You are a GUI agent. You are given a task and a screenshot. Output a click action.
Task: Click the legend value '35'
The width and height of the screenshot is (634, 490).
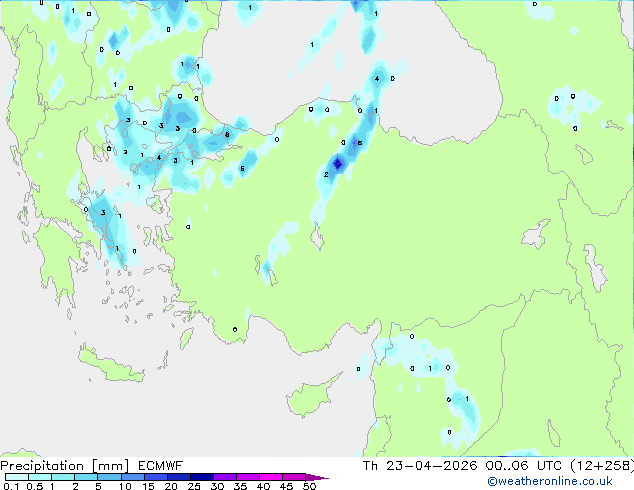[240, 486]
